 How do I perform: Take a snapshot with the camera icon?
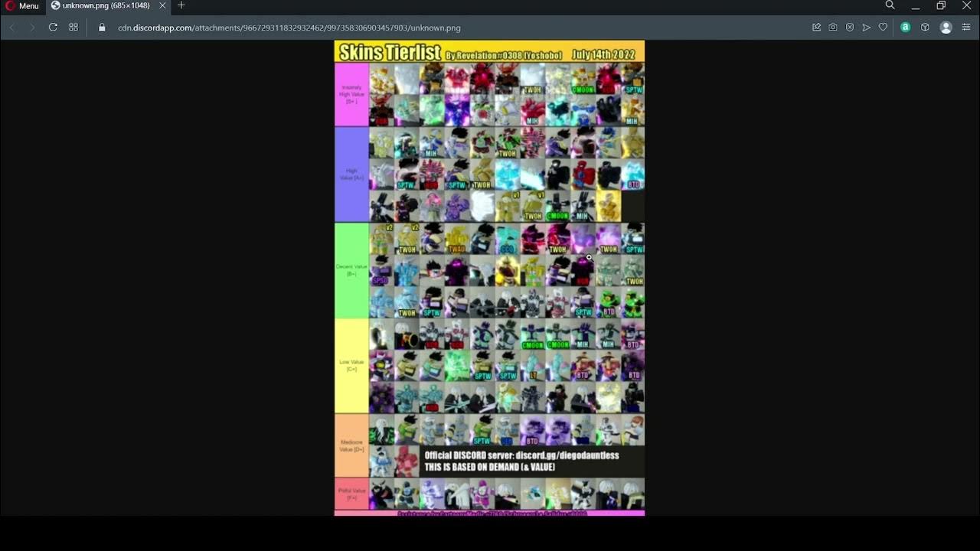833,28
